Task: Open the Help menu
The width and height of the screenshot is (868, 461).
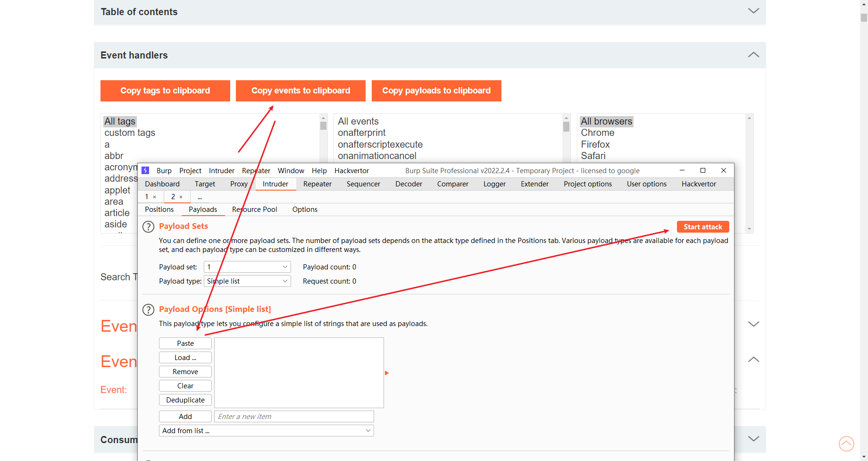Action: coord(319,171)
